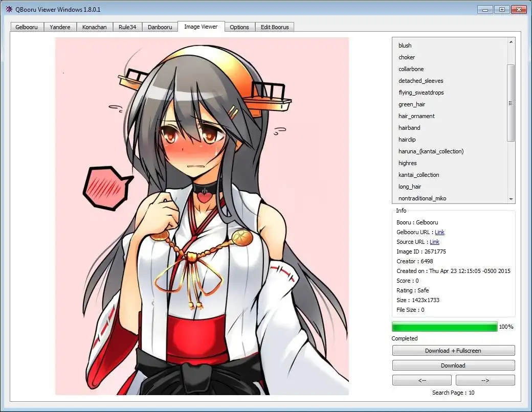Maximize the QBooru Viewer window
The height and width of the screenshot is (412, 532).
[x=502, y=10]
